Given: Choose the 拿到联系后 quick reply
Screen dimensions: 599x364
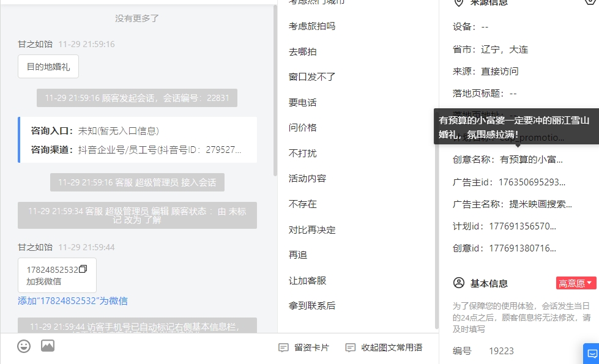Looking at the screenshot, I should coord(311,305).
